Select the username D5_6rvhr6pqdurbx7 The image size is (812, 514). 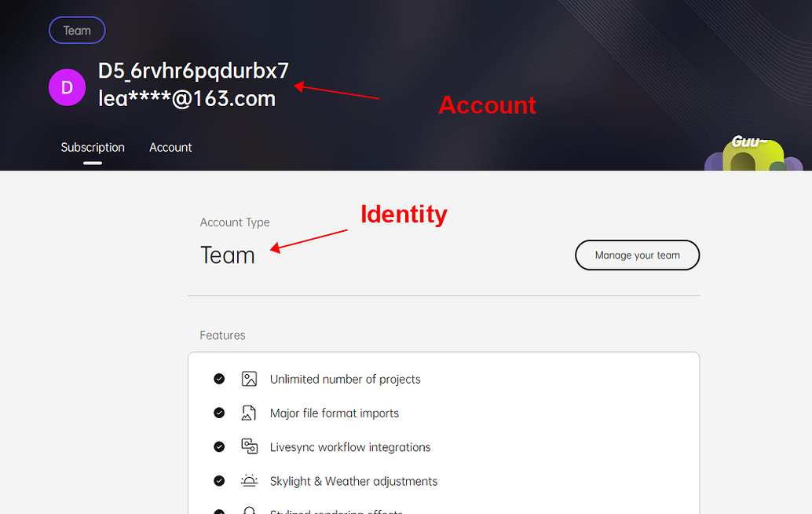[192, 71]
